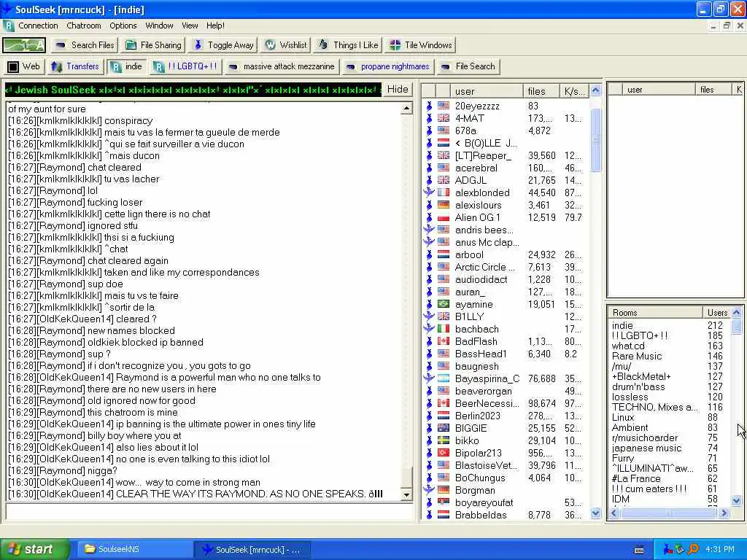747x560 pixels.
Task: Click status icon next to Borgman
Action: point(429,489)
